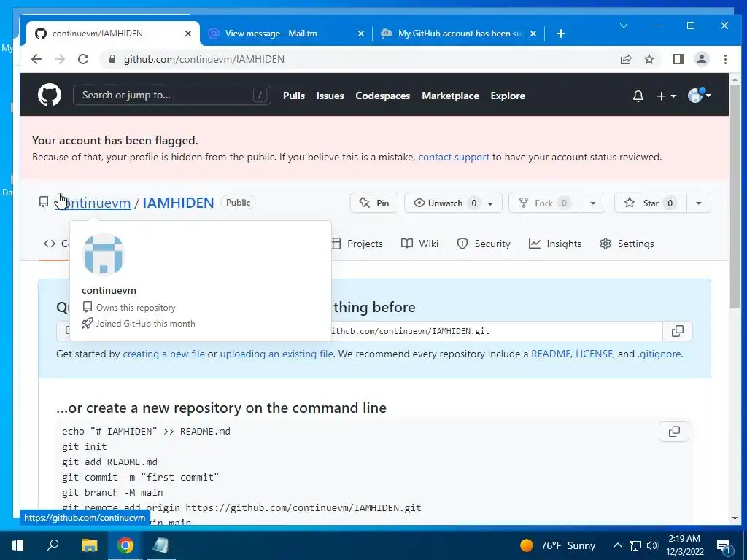This screenshot has width=747, height=560.
Task: Open the GitHub Octocat home logo
Action: click(x=50, y=96)
